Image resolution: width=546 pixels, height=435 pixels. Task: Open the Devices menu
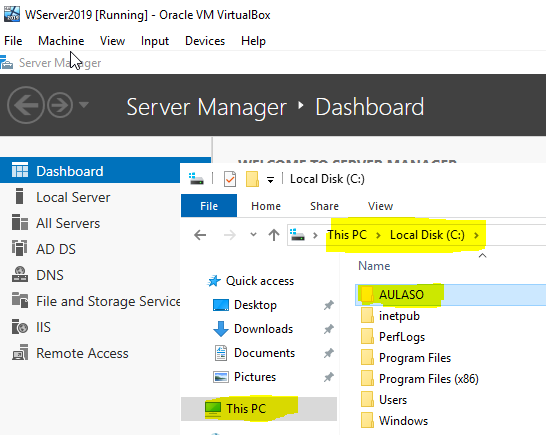(205, 41)
